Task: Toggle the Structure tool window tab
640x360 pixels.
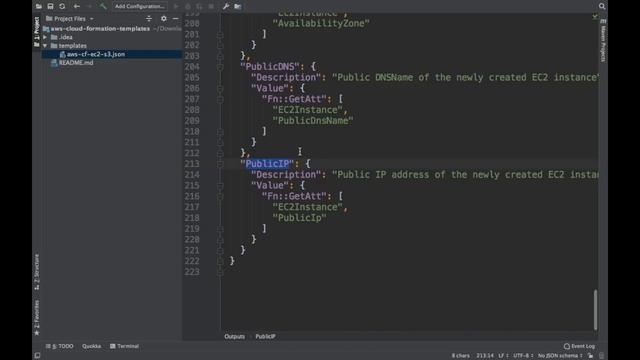Action: point(37,272)
